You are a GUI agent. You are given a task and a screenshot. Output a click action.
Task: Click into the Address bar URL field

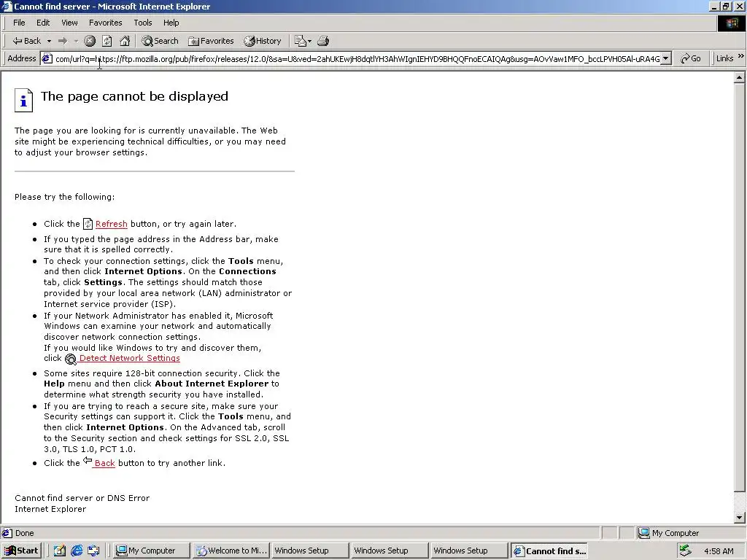pos(357,58)
